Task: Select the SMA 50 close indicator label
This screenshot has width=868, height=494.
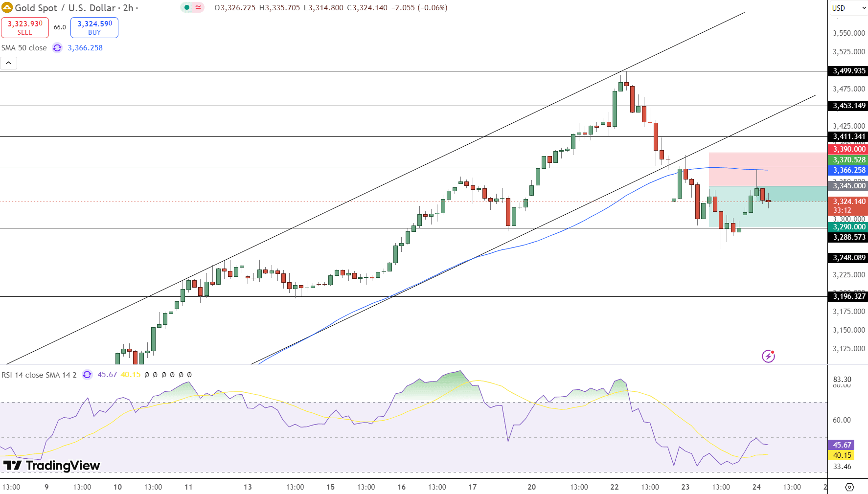Action: (24, 48)
